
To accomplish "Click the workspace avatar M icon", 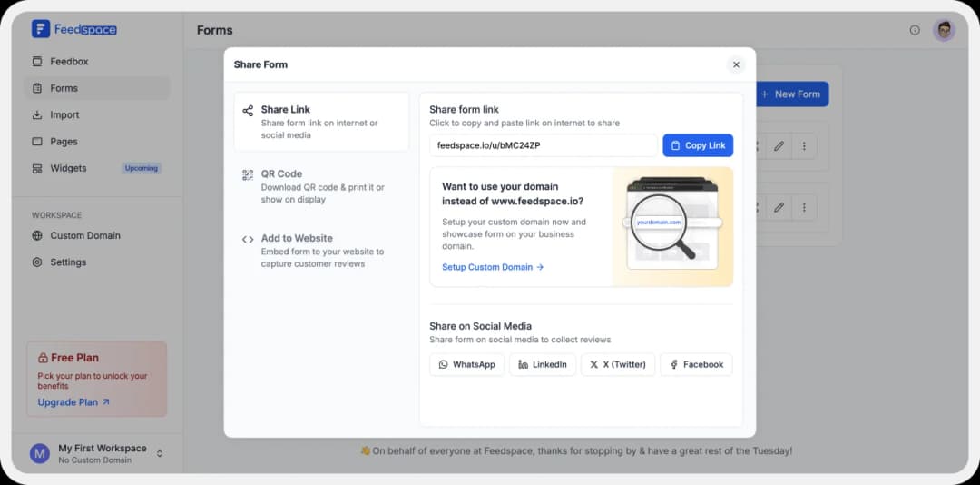I will click(40, 454).
